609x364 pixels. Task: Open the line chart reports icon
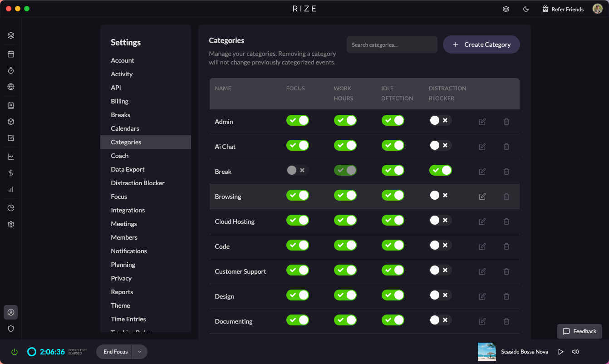(x=11, y=156)
